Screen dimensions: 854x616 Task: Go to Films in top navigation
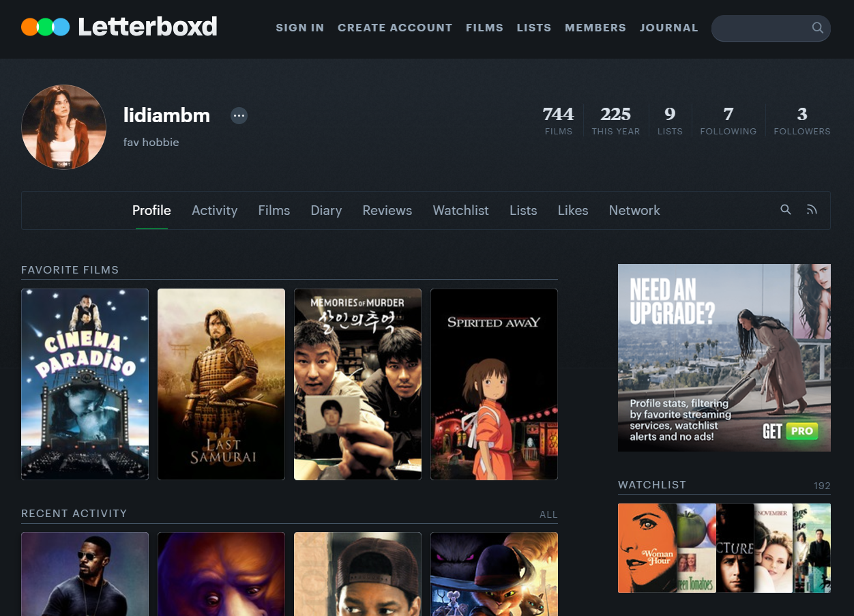484,28
